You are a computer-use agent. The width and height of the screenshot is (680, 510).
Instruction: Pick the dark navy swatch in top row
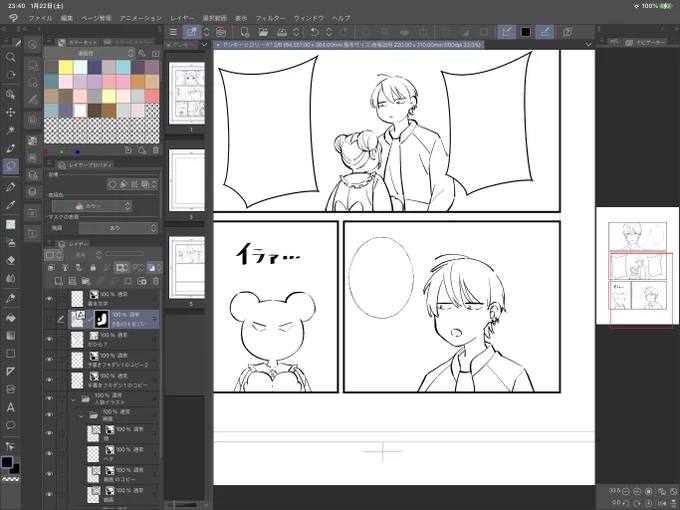point(94,67)
